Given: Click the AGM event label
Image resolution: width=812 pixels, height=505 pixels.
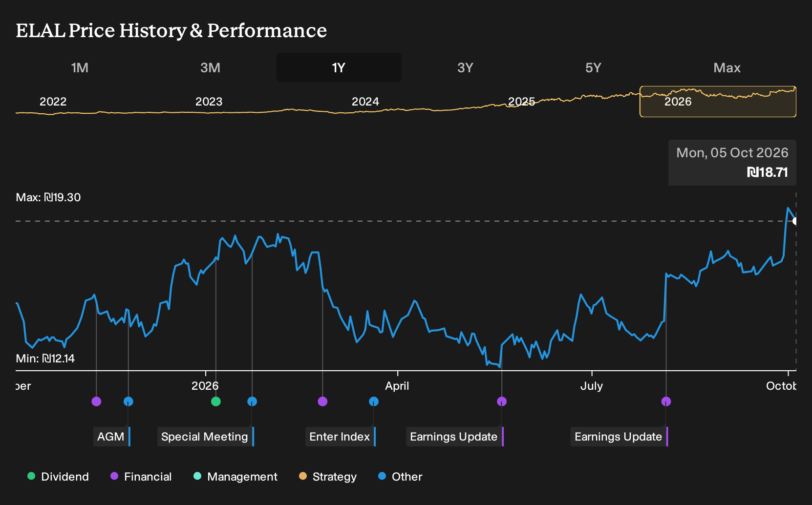Looking at the screenshot, I should point(111,437).
